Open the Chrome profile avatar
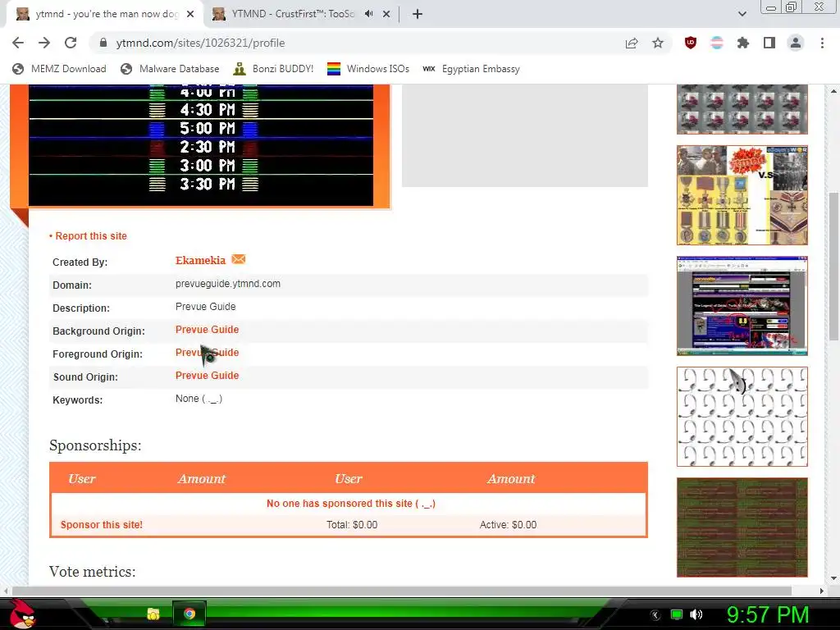 click(x=796, y=43)
